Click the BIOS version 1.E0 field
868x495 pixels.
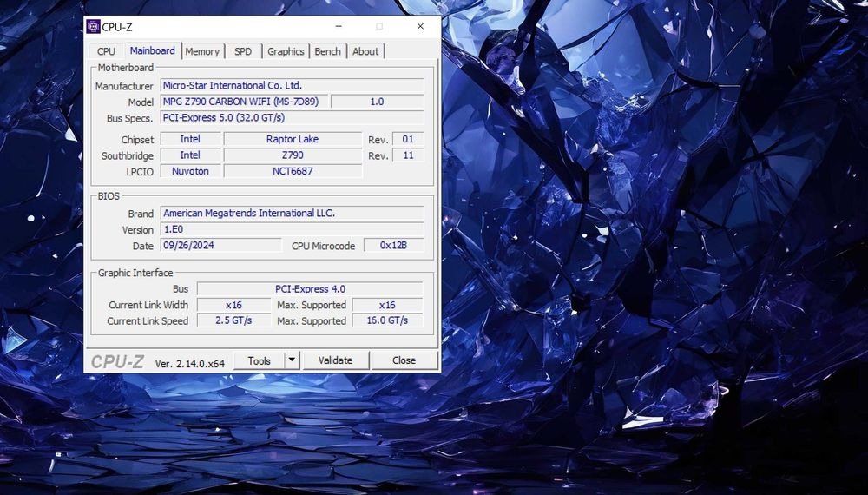292,229
